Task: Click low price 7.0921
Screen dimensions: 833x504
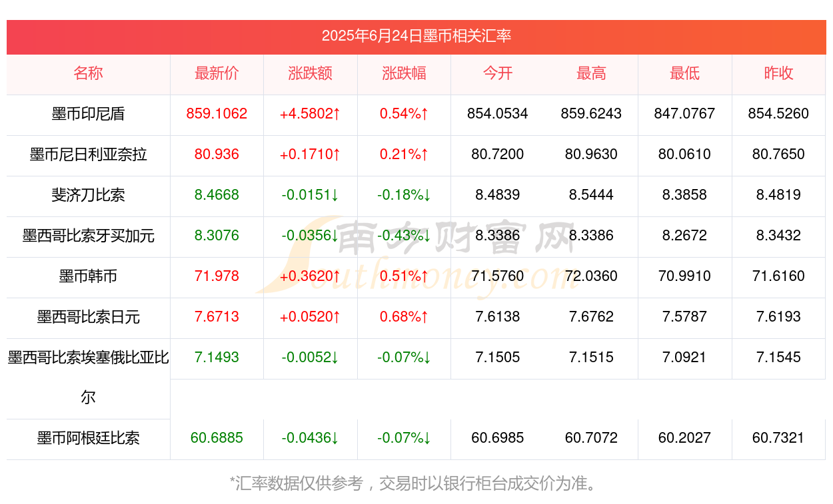Action: pos(684,358)
